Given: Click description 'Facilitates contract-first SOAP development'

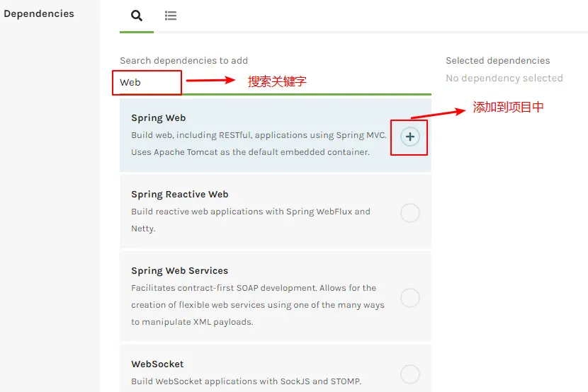Looking at the screenshot, I should click(258, 305).
